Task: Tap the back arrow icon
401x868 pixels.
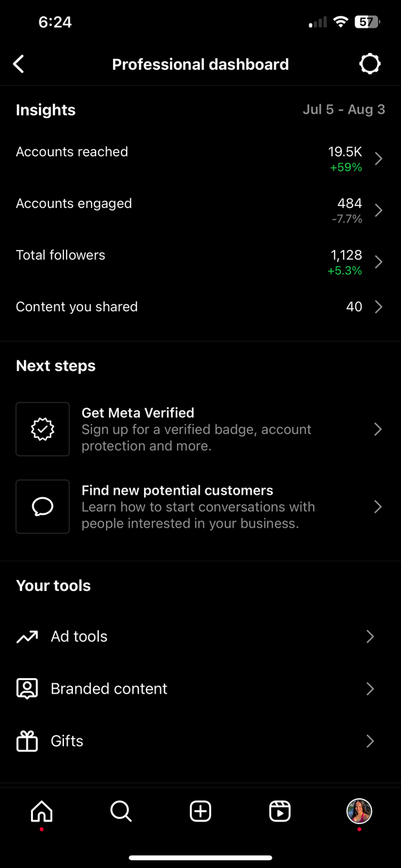Action: point(19,64)
